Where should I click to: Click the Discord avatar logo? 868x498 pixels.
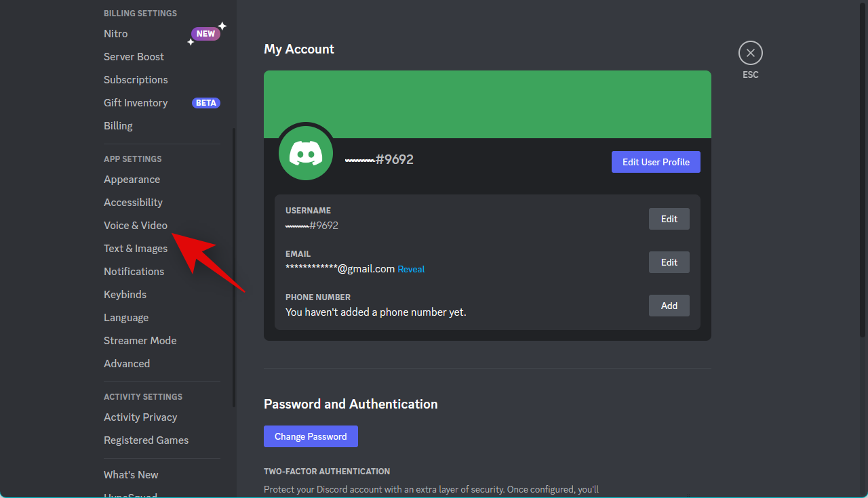[x=306, y=154]
